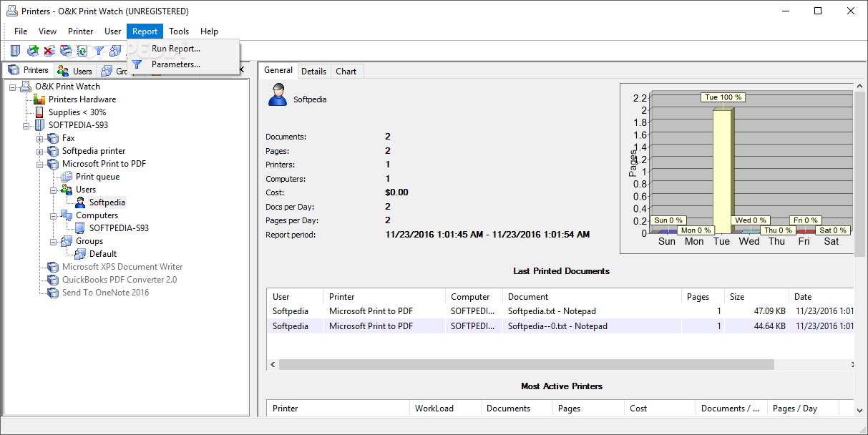Close the left tree panel
The image size is (868, 435).
(241, 69)
